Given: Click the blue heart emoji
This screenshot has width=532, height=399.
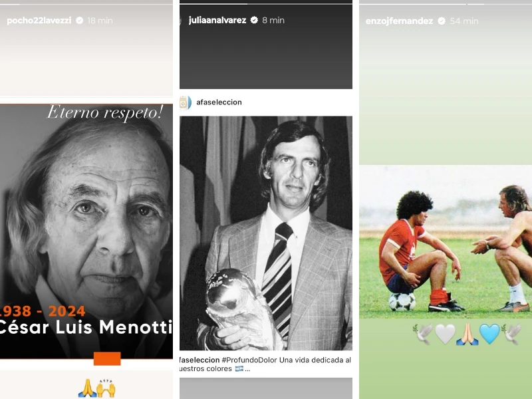Looking at the screenshot, I should pos(489,334).
